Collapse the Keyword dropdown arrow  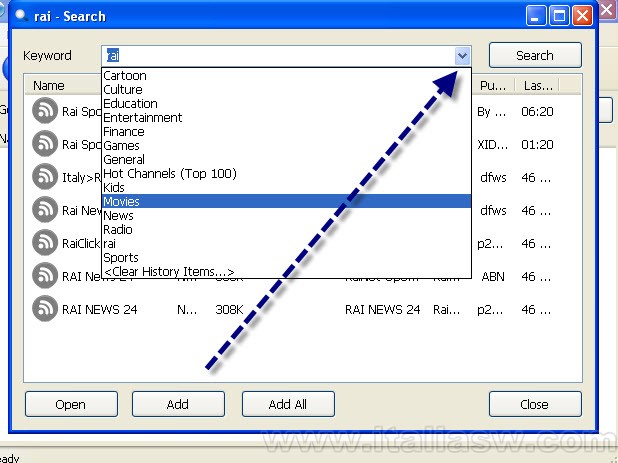click(462, 56)
